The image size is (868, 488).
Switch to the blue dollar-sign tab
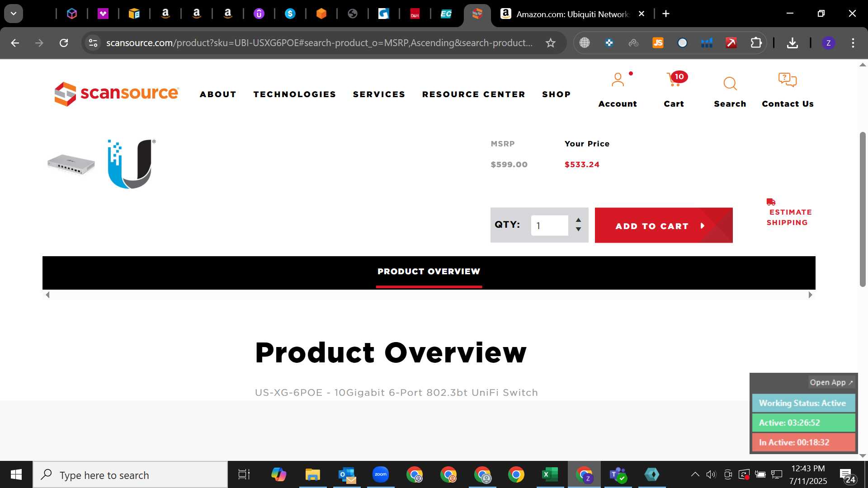pyautogui.click(x=290, y=14)
